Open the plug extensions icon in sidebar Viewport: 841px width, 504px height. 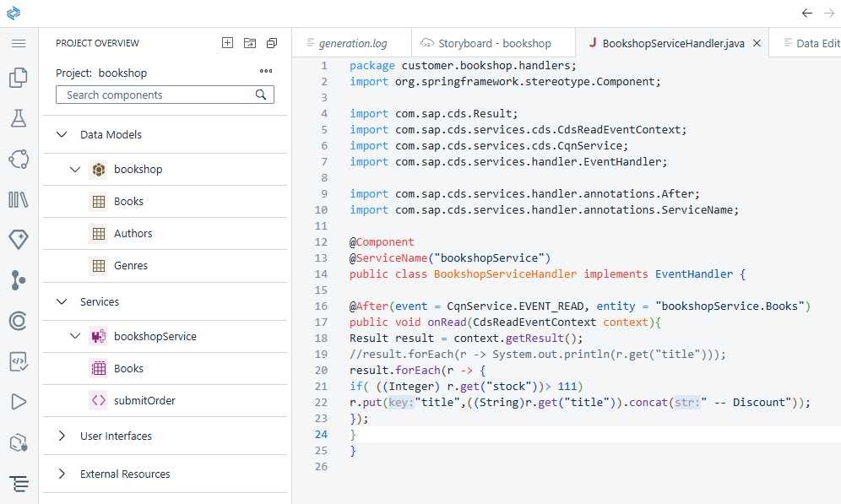(x=19, y=443)
